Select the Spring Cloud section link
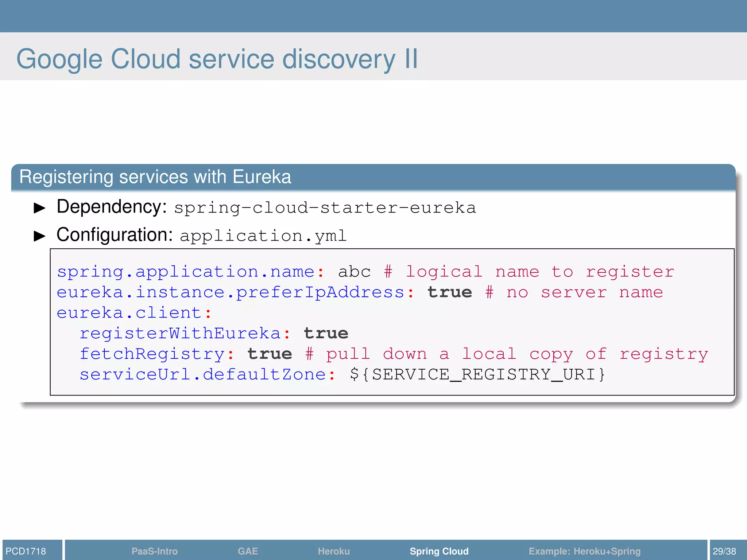This screenshot has height=560, width=747. point(439,551)
